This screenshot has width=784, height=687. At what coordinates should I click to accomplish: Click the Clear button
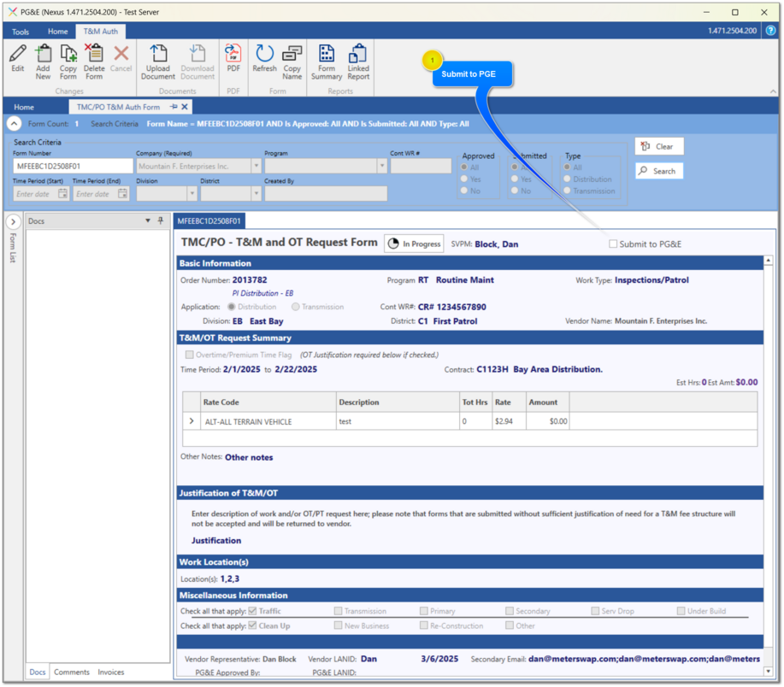[658, 146]
